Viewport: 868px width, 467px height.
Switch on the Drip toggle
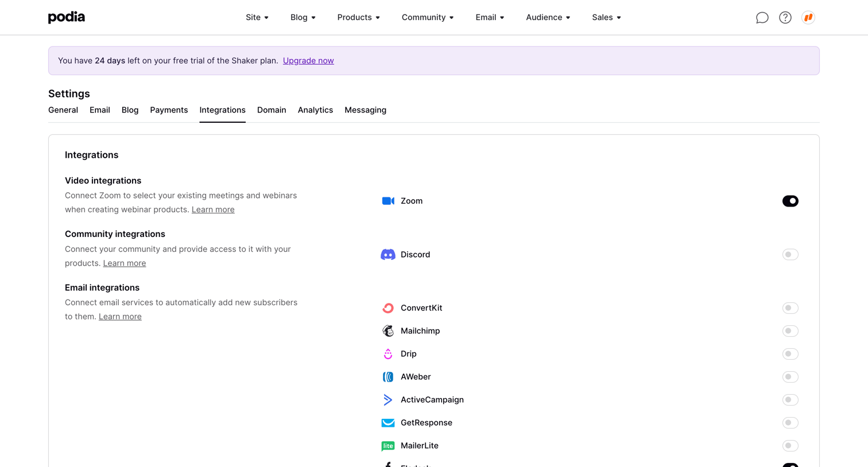[790, 354]
